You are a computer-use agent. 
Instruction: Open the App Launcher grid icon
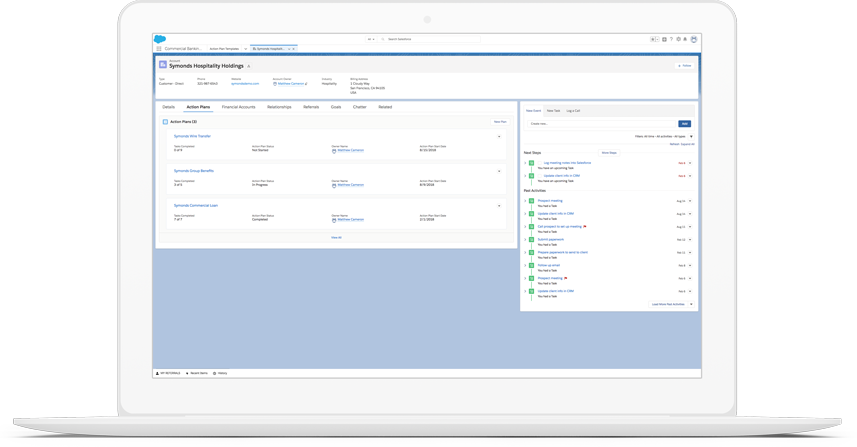pos(159,49)
